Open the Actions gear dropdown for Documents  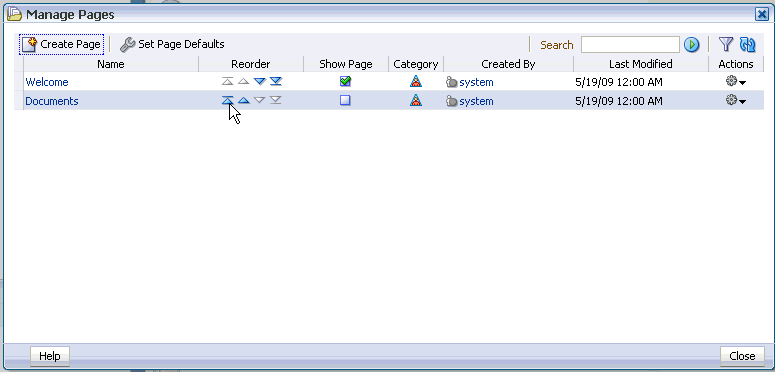[x=736, y=100]
